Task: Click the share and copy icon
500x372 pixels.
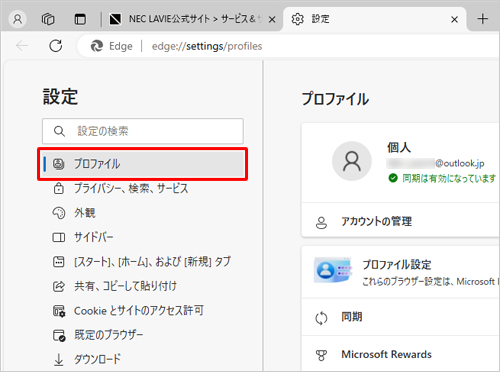Action: click(59, 286)
